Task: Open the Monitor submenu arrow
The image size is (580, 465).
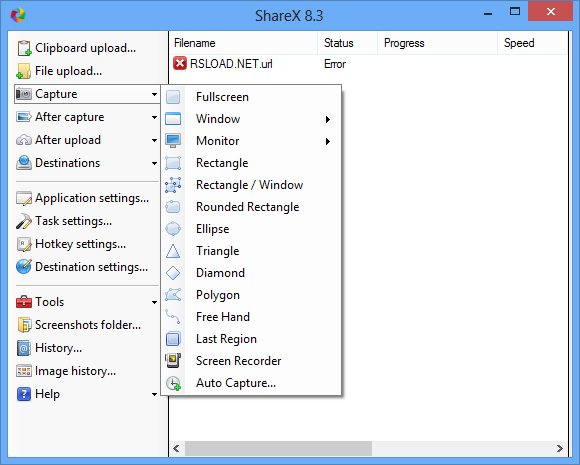Action: 327,141
